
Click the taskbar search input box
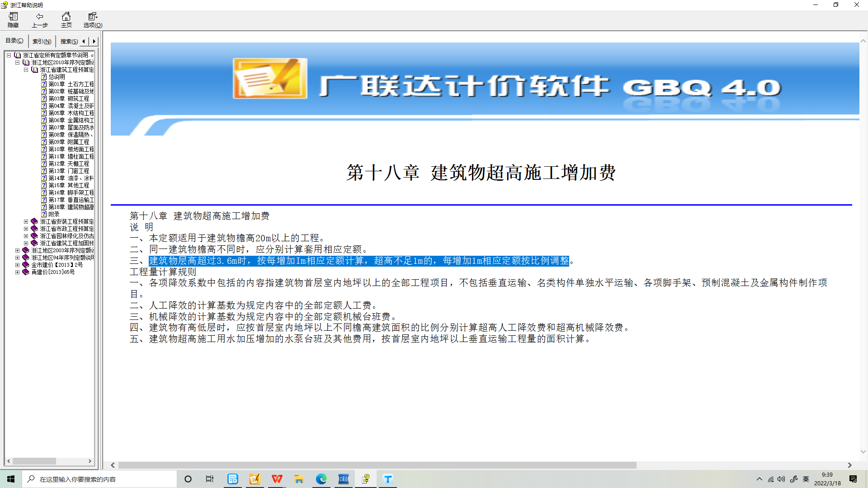[x=99, y=479]
